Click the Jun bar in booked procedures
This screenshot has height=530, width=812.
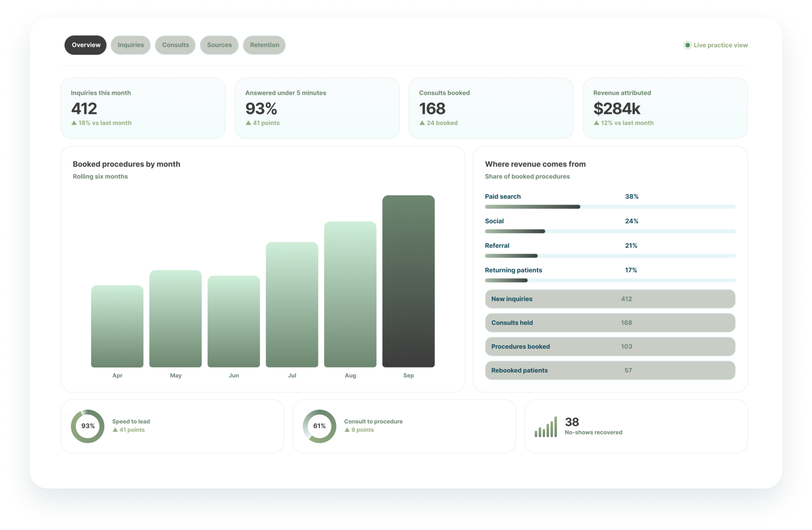coord(234,321)
